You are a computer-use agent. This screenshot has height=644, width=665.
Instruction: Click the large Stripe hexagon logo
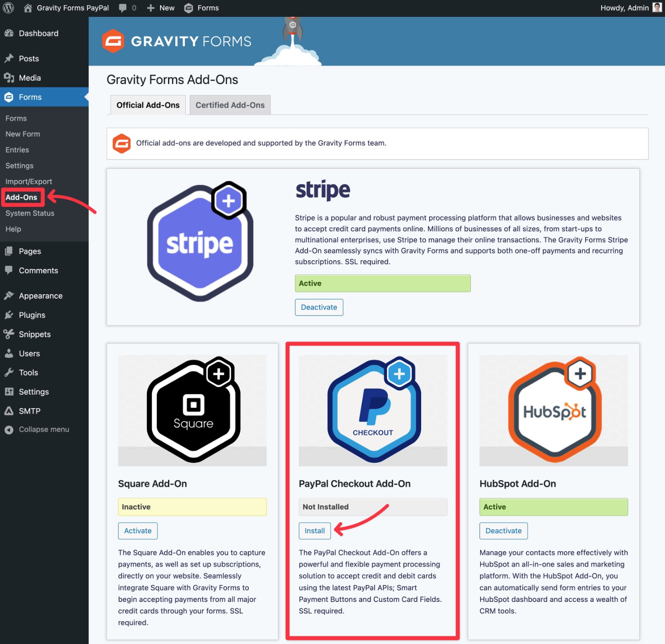coord(200,242)
